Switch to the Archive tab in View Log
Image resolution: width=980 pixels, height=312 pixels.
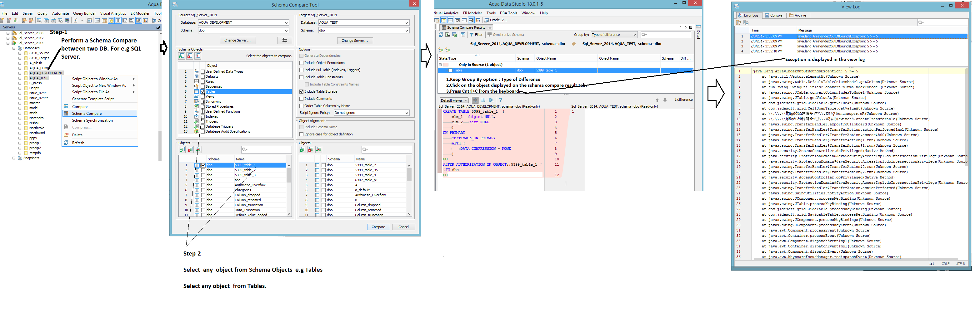(798, 15)
